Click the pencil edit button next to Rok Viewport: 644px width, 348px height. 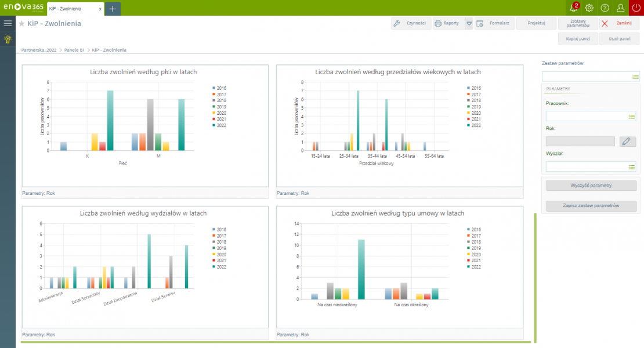(628, 142)
